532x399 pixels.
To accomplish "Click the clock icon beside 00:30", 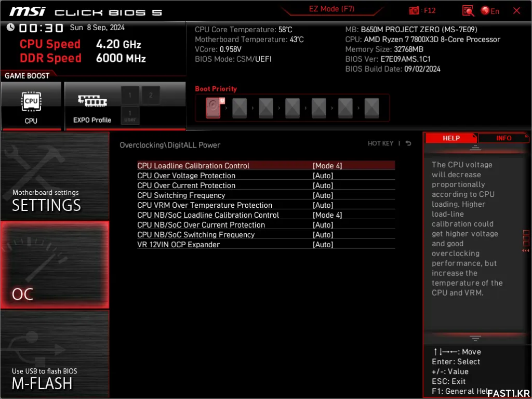I will point(10,27).
